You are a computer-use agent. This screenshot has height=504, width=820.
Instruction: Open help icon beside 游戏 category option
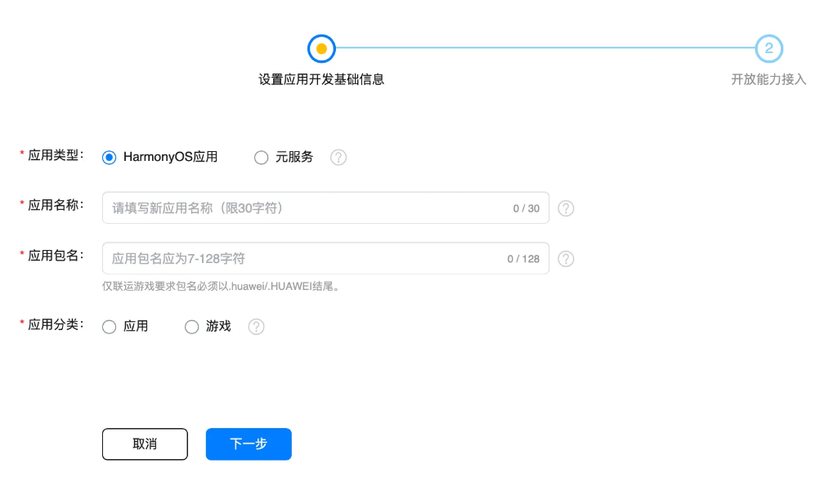pos(256,327)
